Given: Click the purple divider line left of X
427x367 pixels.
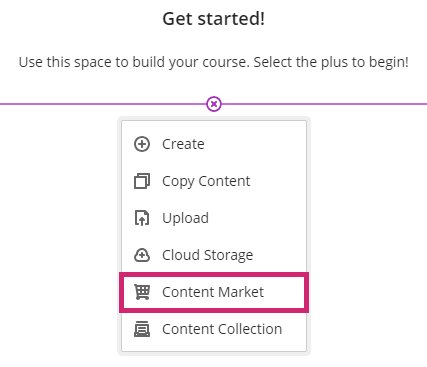Looking at the screenshot, I should (x=103, y=104).
